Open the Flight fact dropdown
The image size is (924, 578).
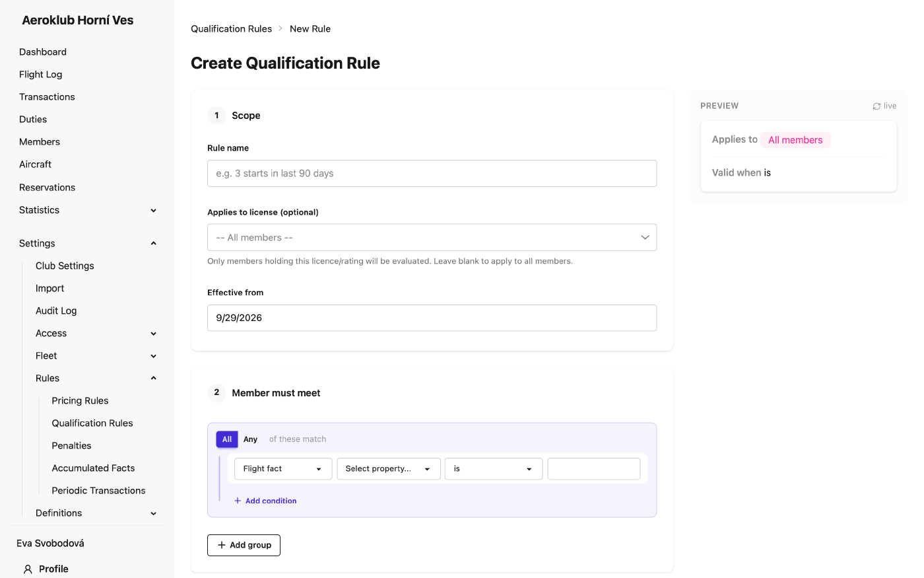pyautogui.click(x=283, y=469)
